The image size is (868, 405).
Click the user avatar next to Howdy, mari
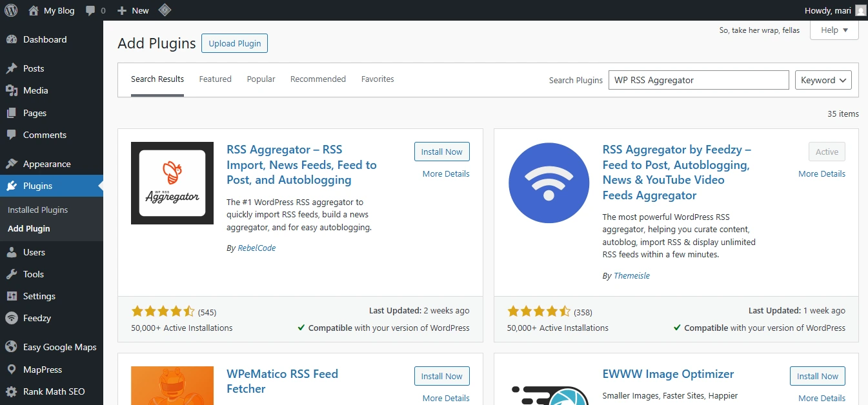coord(861,10)
